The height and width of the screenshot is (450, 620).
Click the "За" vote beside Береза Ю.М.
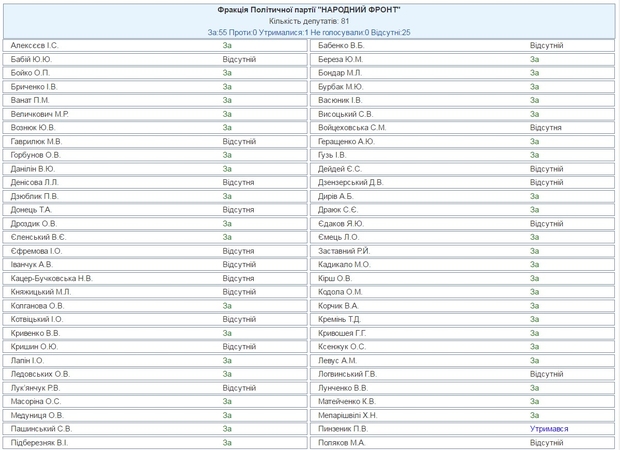click(x=534, y=59)
